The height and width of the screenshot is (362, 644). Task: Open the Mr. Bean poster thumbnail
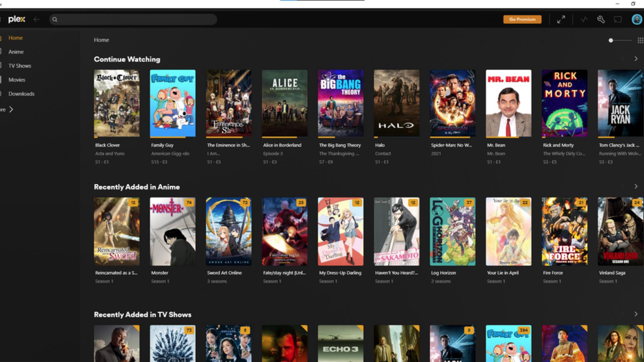click(x=508, y=103)
